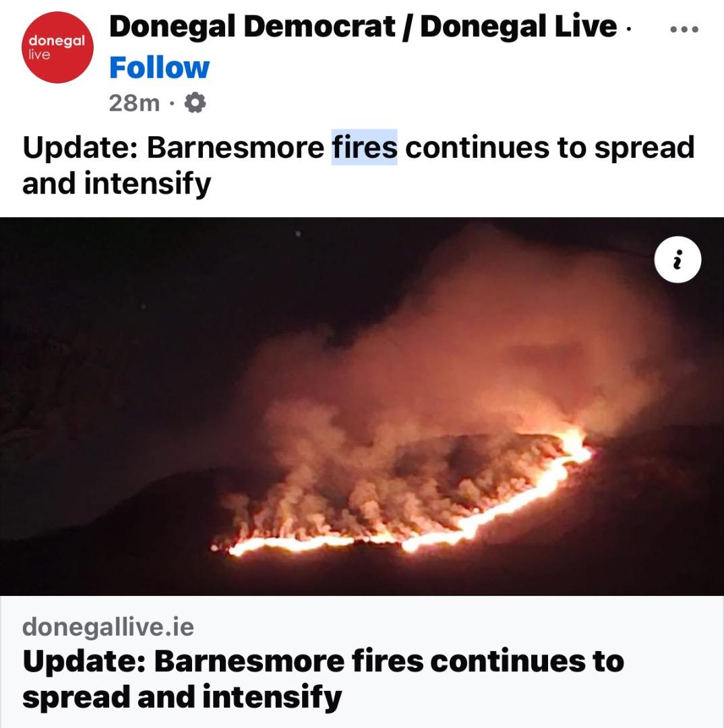Open the Donegal Democrat / Donegal Live page name

coord(363,26)
